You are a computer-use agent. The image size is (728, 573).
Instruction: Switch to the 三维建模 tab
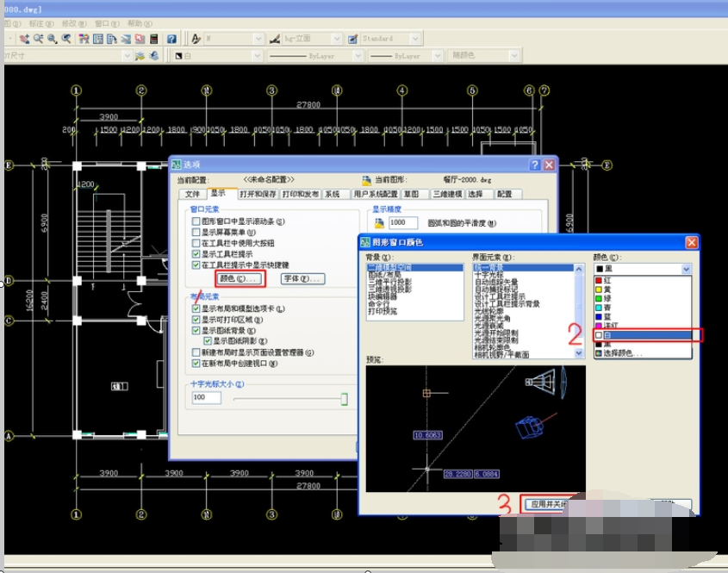pyautogui.click(x=447, y=194)
